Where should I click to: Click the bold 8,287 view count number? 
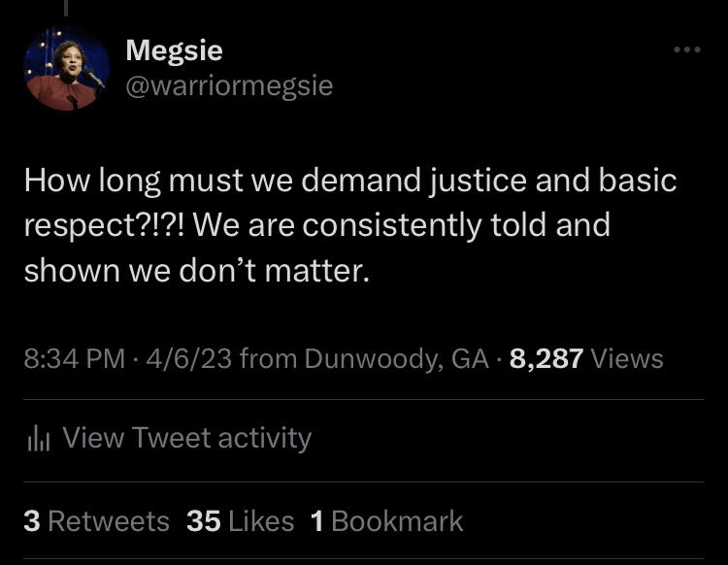tap(546, 359)
